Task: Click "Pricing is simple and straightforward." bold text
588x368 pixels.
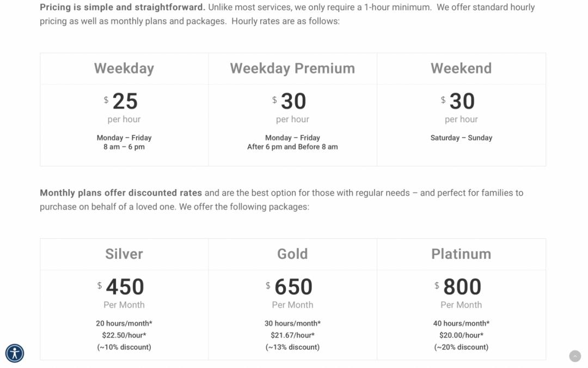Action: pos(122,8)
